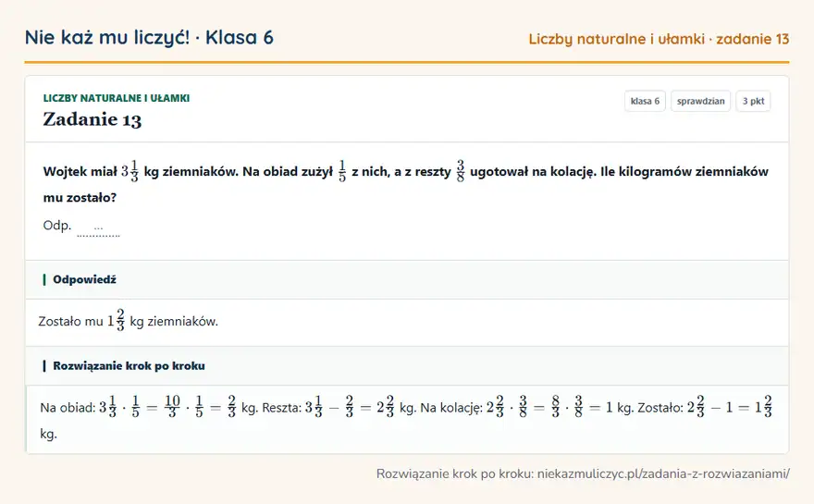The width and height of the screenshot is (814, 504).
Task: Click the fraction 1/5 in the task text
Action: tap(342, 171)
